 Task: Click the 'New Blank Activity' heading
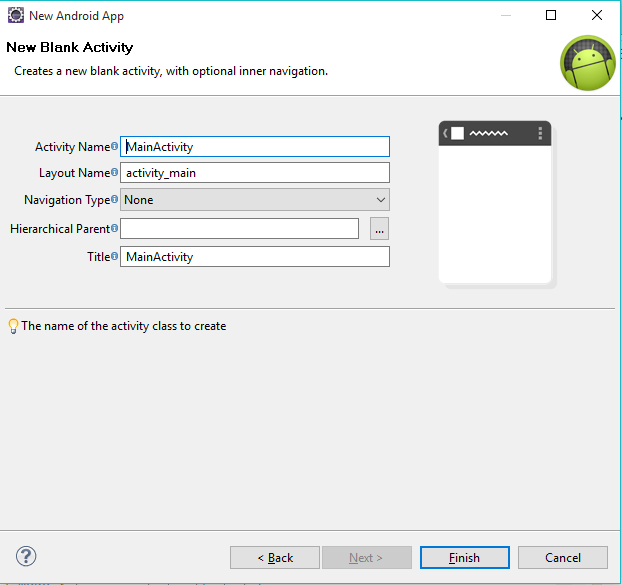pyautogui.click(x=70, y=47)
